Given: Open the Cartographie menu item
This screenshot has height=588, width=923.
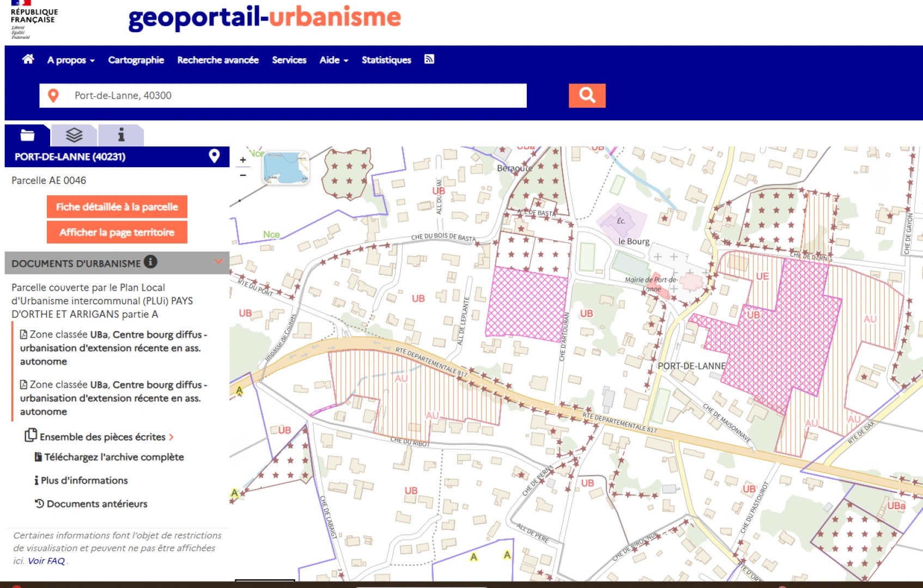Looking at the screenshot, I should tap(136, 60).
